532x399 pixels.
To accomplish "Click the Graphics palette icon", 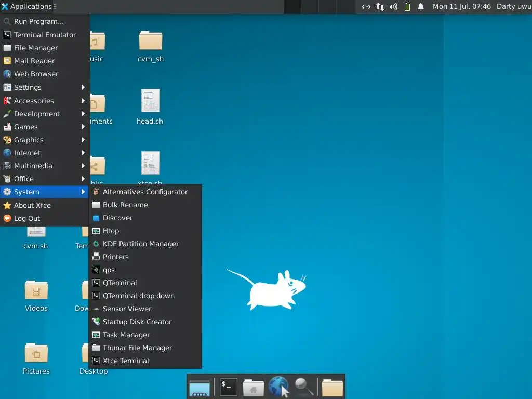I will 7,140.
